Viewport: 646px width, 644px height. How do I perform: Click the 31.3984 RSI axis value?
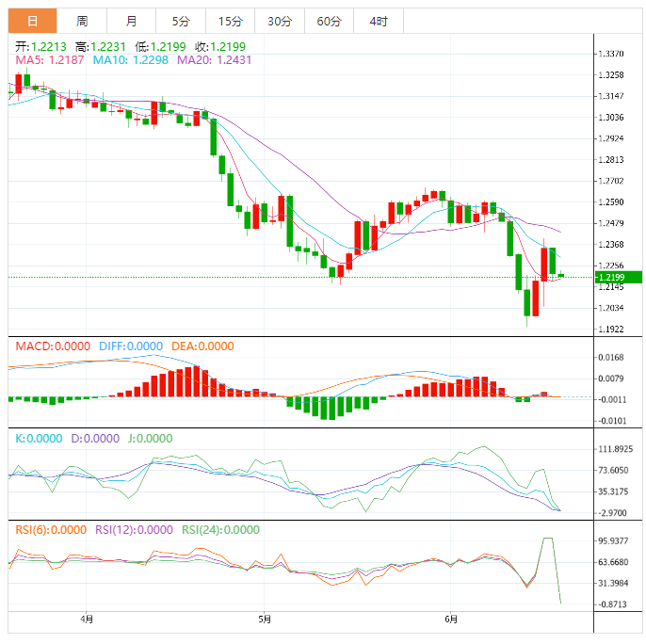tap(613, 584)
